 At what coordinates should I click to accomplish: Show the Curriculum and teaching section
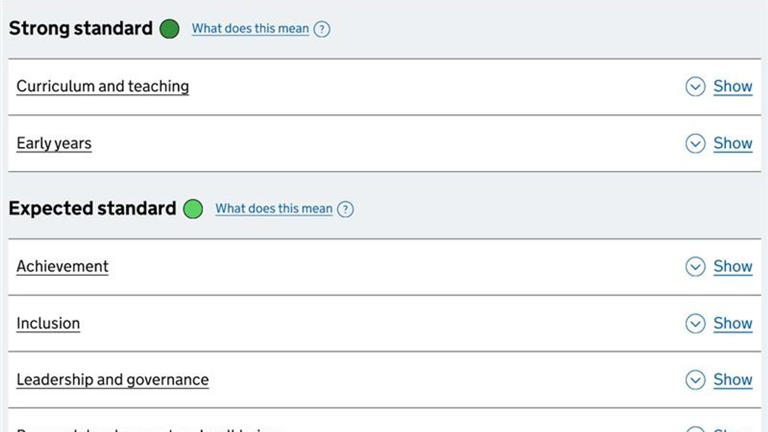pos(732,87)
